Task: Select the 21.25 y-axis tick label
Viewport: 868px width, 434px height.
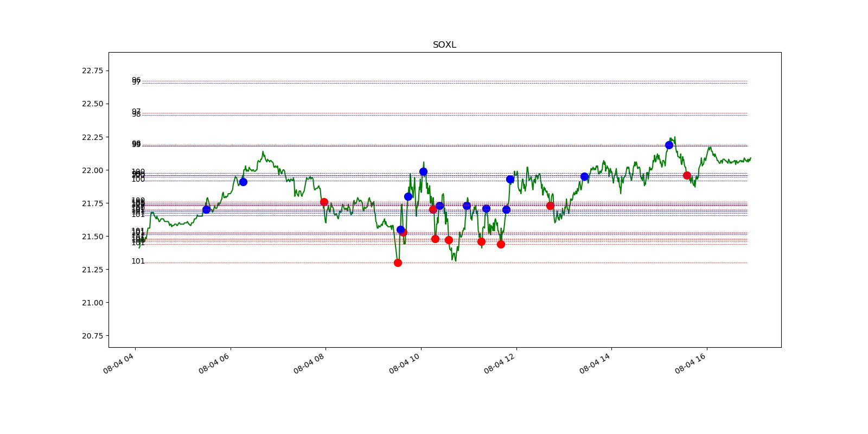Action: [x=92, y=270]
